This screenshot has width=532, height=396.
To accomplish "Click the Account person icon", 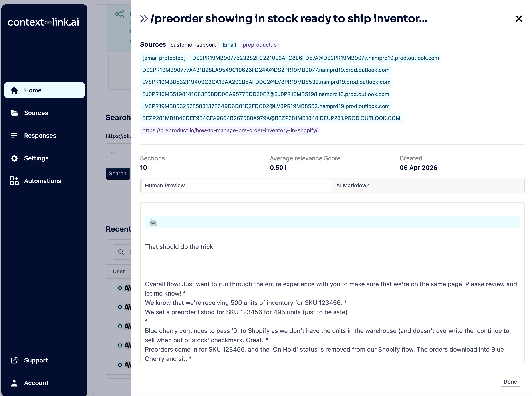I will coord(14,383).
